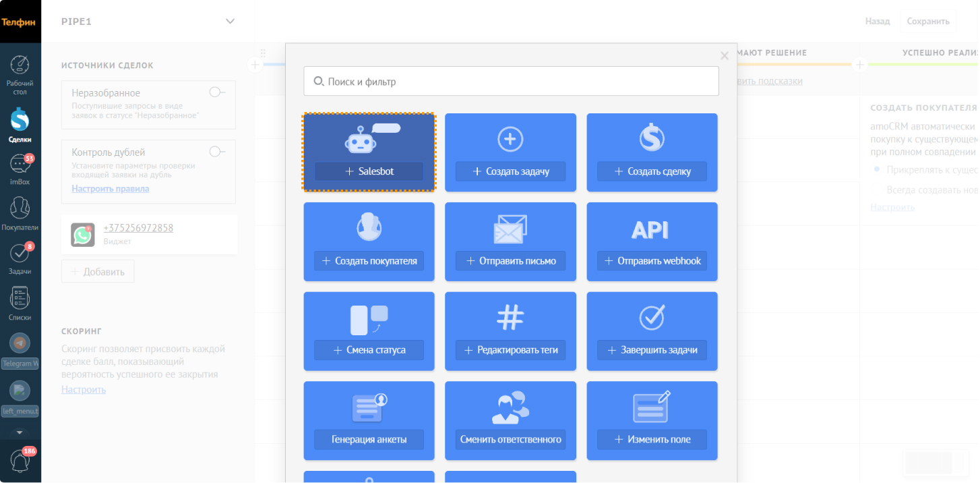
Task: Open Рабочий стол dashboard icon in sidebar
Action: click(20, 66)
